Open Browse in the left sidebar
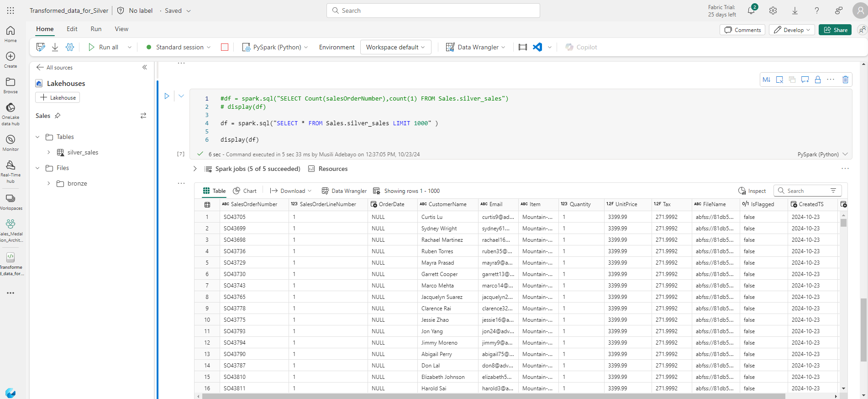The height and width of the screenshot is (399, 868). coord(11,85)
